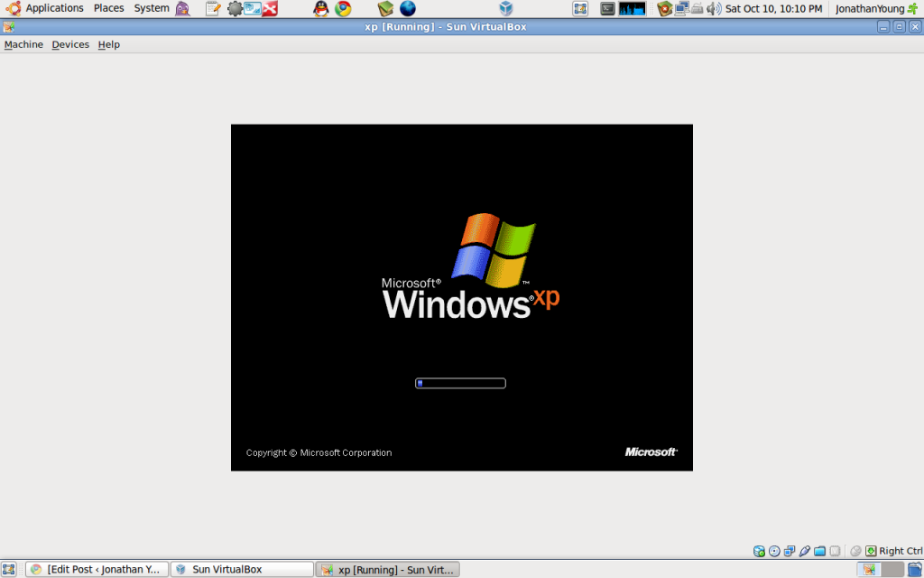Maximize the xp [Running] VirtualBox window
Image resolution: width=924 pixels, height=578 pixels.
tap(899, 26)
